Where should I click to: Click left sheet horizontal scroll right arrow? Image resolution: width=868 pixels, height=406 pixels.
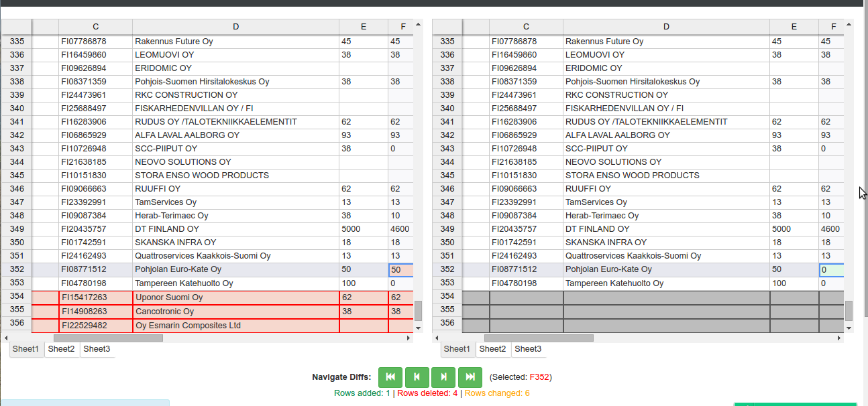(409, 338)
